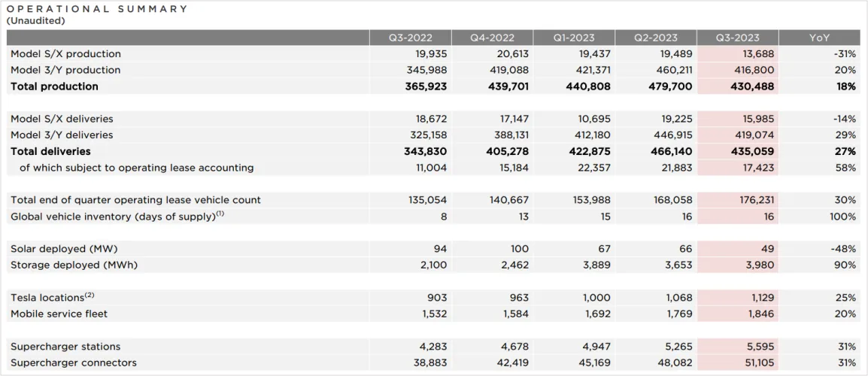Click the operating lease accounting sub-row label

[136, 168]
